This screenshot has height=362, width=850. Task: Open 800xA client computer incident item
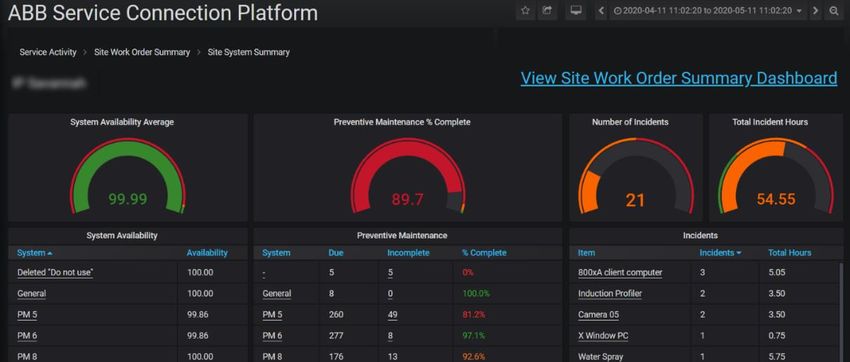[620, 273]
